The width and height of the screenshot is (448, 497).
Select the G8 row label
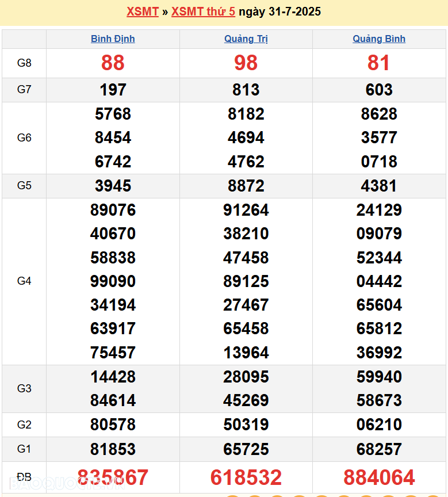[x=24, y=63]
